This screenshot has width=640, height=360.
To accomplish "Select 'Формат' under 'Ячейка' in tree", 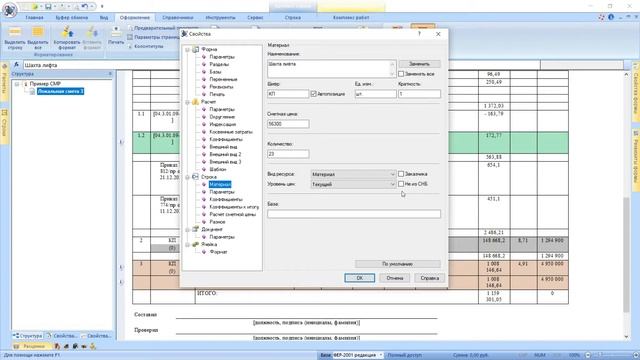I will click(218, 252).
